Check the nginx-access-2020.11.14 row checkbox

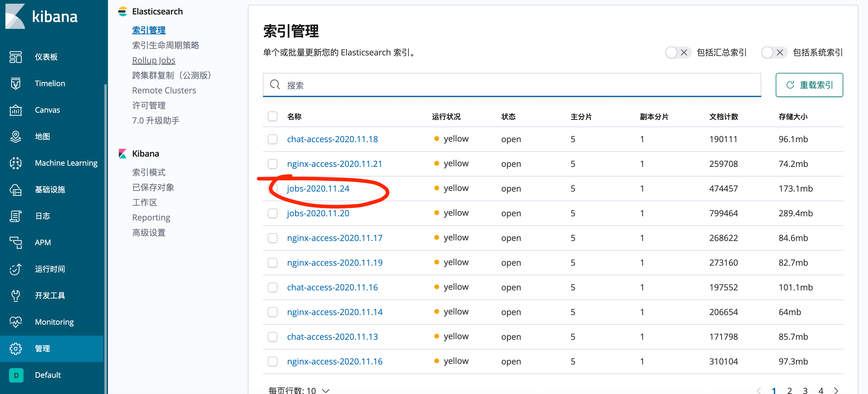(272, 312)
